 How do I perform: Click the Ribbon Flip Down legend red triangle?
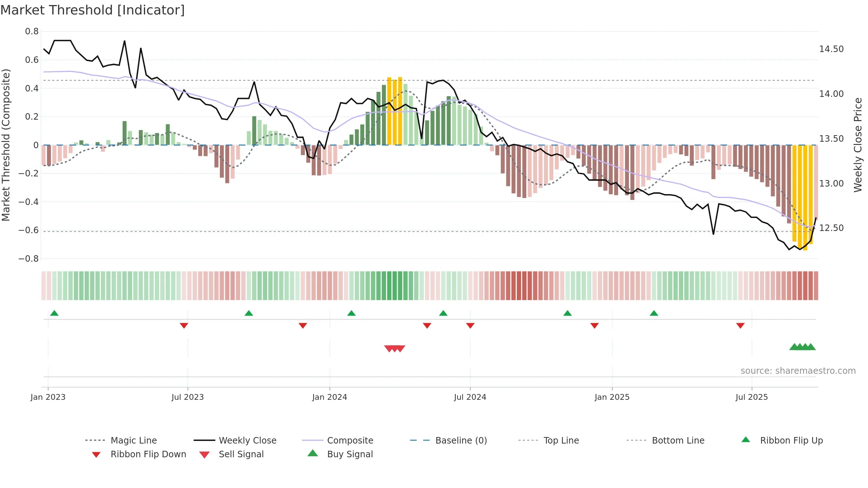coord(96,455)
